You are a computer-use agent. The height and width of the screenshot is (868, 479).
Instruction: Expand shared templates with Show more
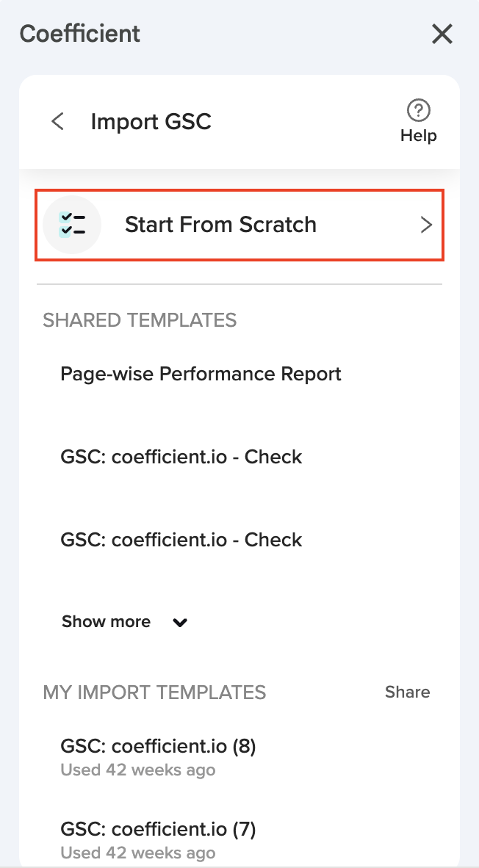[107, 622]
